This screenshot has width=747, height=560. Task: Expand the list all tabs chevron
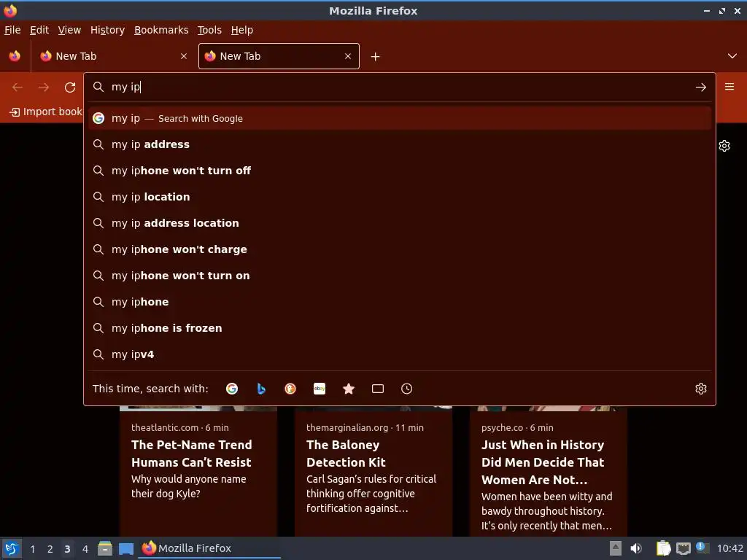coord(732,56)
